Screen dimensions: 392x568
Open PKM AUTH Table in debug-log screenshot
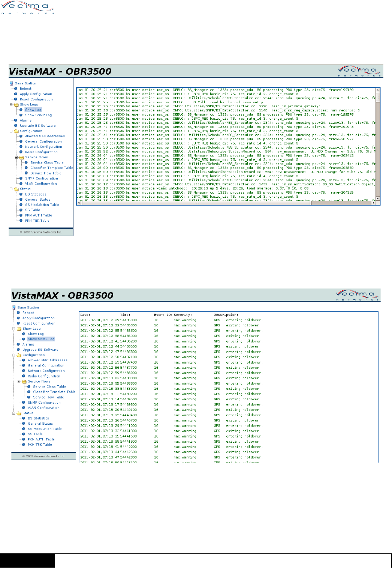(39, 215)
